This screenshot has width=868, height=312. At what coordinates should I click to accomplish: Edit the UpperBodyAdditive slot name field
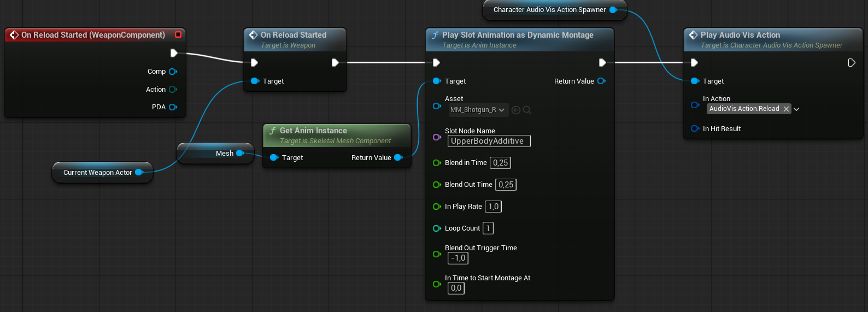tap(489, 141)
